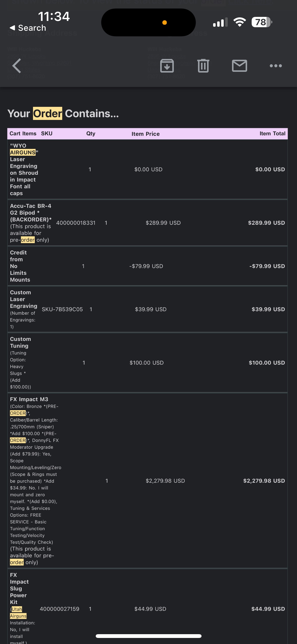Select the FX Impact M3 product title
The height and width of the screenshot is (644, 297).
click(29, 399)
